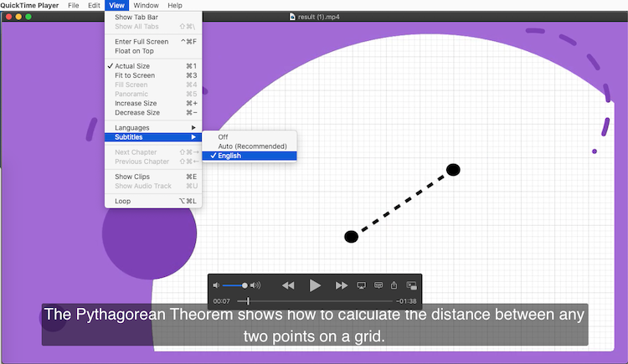Screen dimensions: 628x364
Task: Expand the Languages submenu
Action: coord(153,128)
